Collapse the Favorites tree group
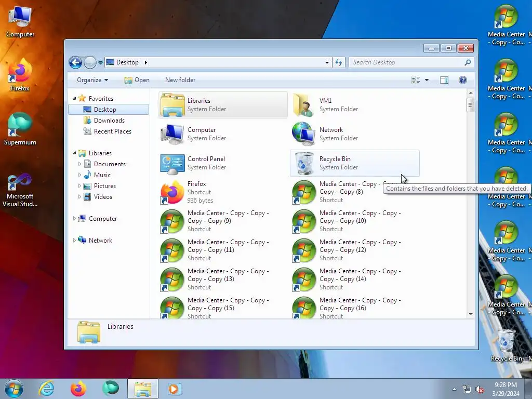This screenshot has height=399, width=532. click(75, 98)
